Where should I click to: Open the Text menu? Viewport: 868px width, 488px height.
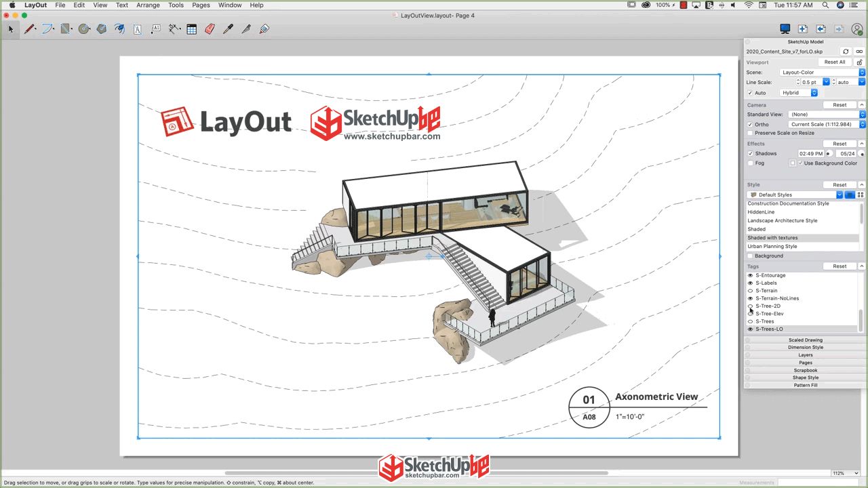pyautogui.click(x=122, y=5)
